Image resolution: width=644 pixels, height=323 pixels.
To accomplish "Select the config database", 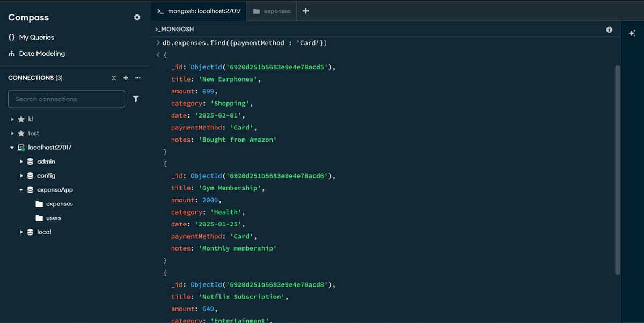I will [x=45, y=175].
